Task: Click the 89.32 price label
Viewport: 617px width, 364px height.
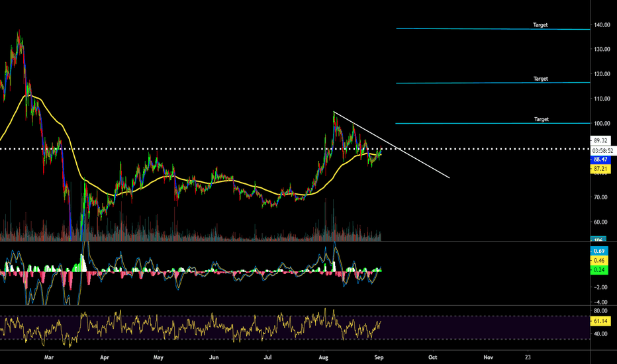Action: pyautogui.click(x=600, y=140)
